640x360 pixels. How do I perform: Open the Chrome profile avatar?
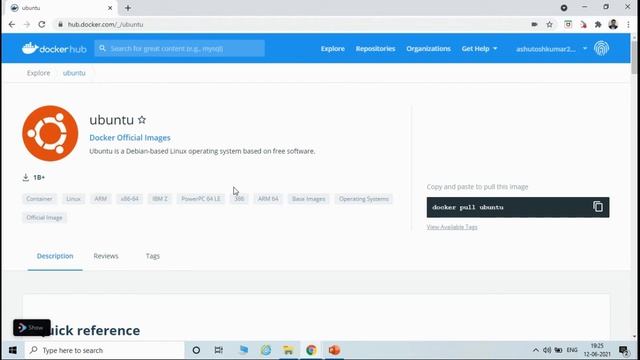click(x=613, y=24)
